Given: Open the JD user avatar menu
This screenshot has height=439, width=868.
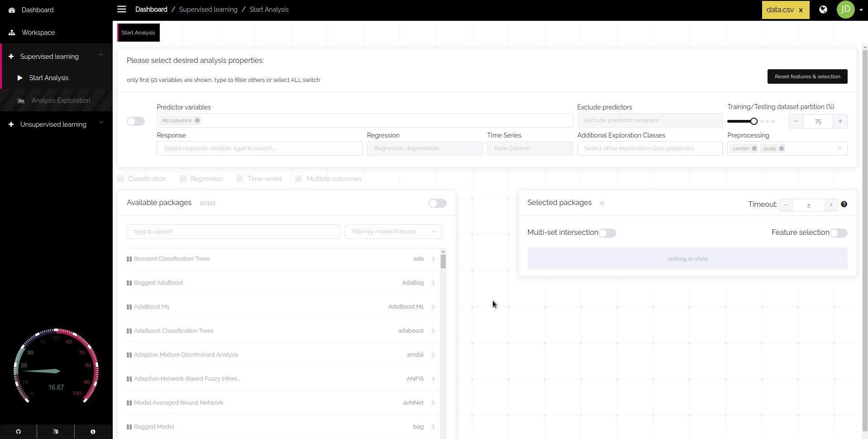Looking at the screenshot, I should click(845, 10).
